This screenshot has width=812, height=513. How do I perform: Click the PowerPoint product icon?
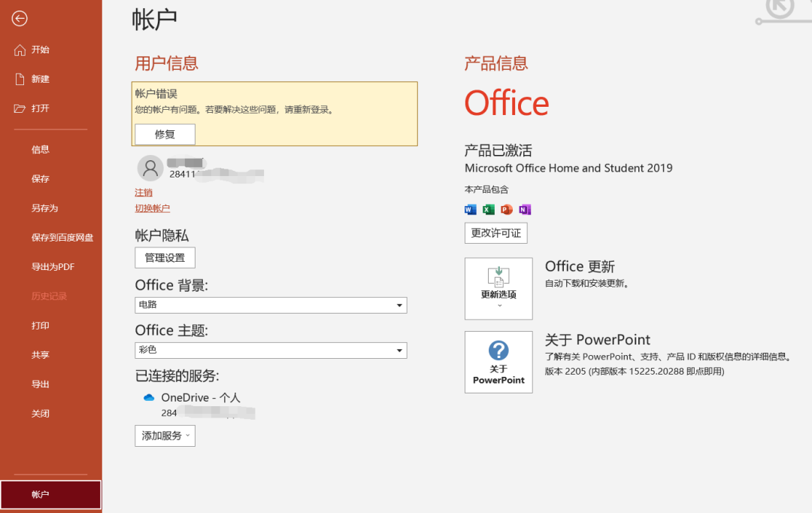click(x=507, y=209)
